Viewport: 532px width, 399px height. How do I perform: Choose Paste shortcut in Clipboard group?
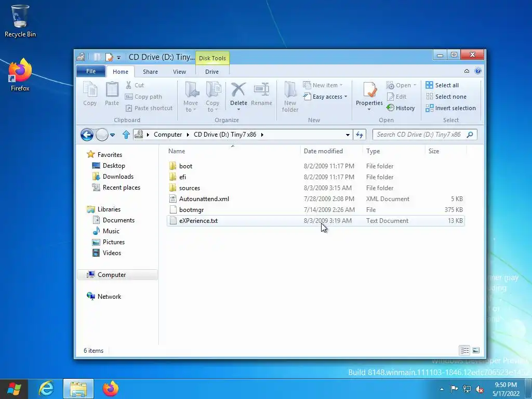point(149,108)
